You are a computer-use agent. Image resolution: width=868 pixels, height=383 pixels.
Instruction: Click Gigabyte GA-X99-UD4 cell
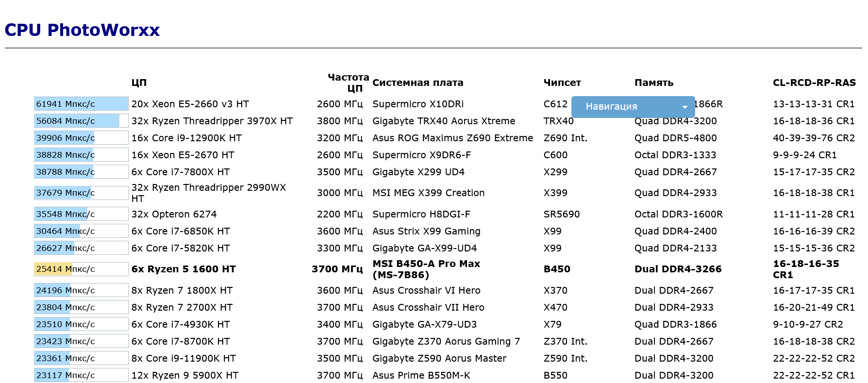(425, 248)
